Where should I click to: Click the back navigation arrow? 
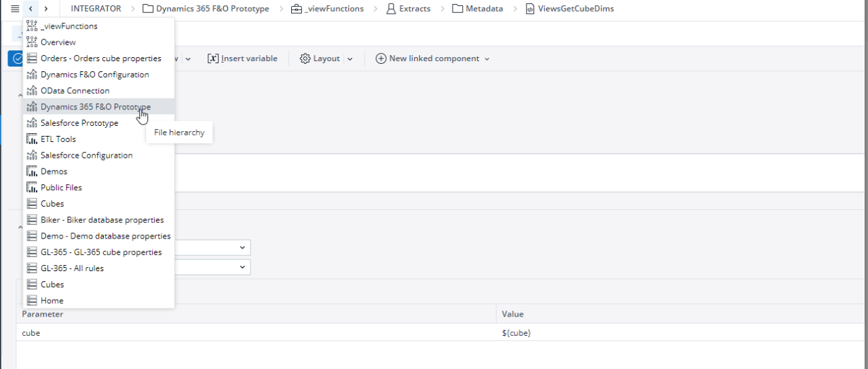tap(31, 9)
